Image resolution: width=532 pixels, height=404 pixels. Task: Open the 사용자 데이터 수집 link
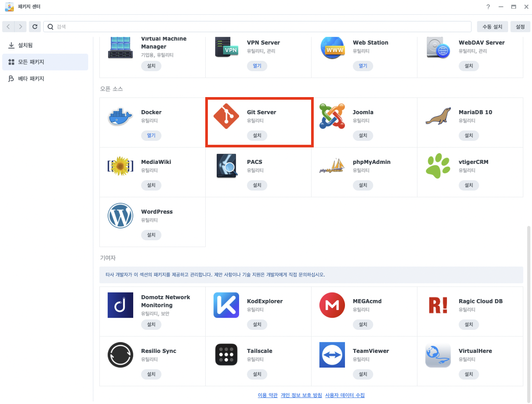[345, 395]
